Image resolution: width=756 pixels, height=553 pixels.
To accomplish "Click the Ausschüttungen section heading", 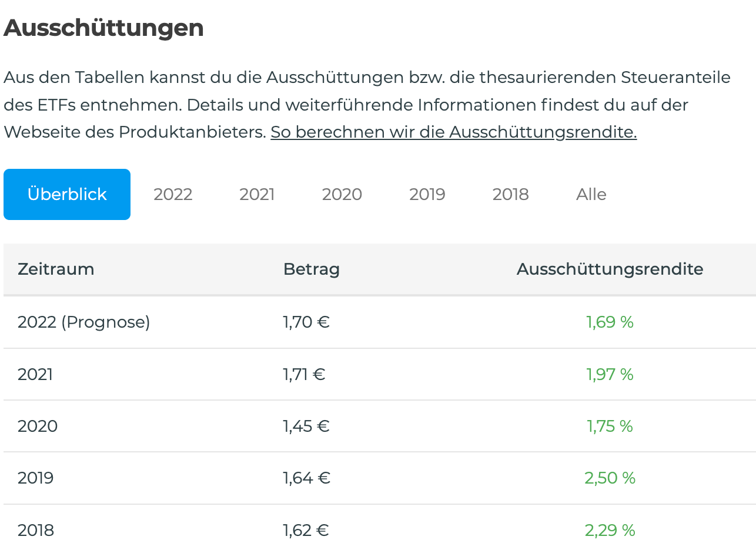I will coord(103,28).
